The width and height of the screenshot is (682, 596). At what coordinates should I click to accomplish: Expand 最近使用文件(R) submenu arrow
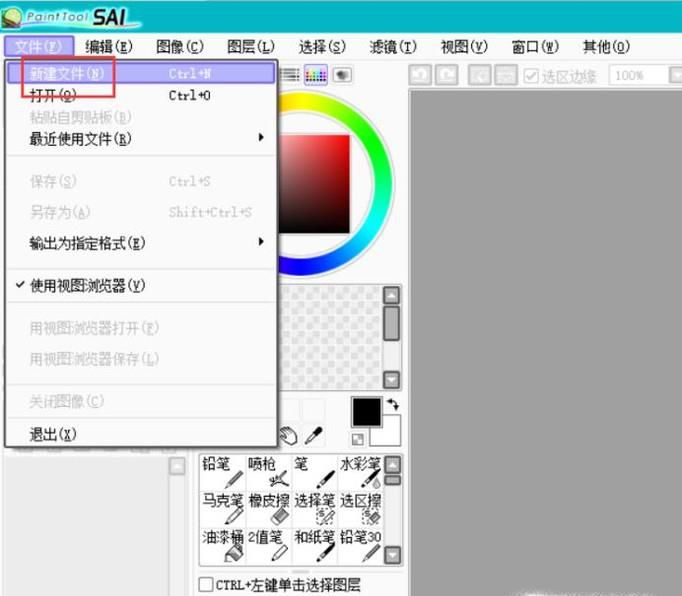pyautogui.click(x=261, y=137)
